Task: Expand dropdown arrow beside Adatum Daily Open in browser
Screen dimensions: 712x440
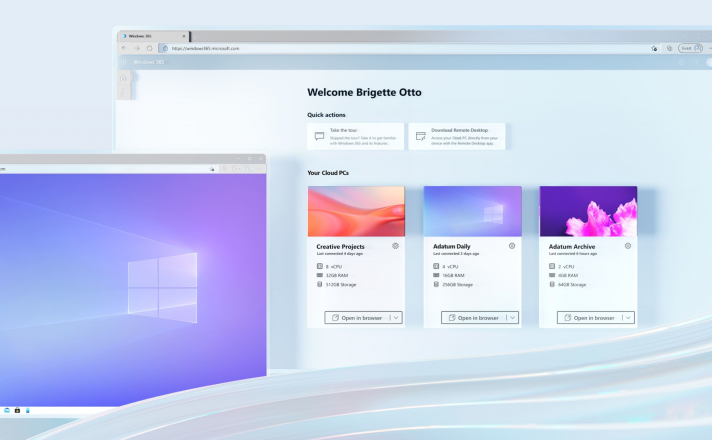Action: pos(512,318)
